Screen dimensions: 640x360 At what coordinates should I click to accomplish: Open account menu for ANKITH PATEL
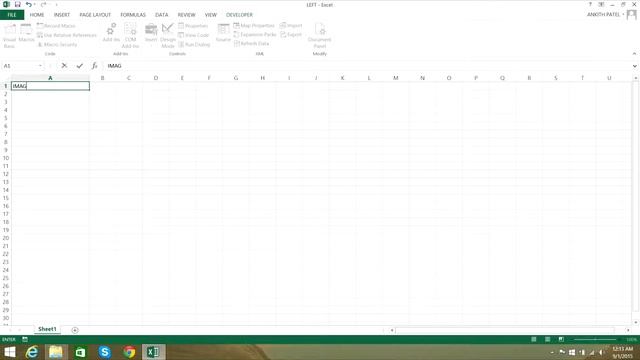(x=606, y=15)
